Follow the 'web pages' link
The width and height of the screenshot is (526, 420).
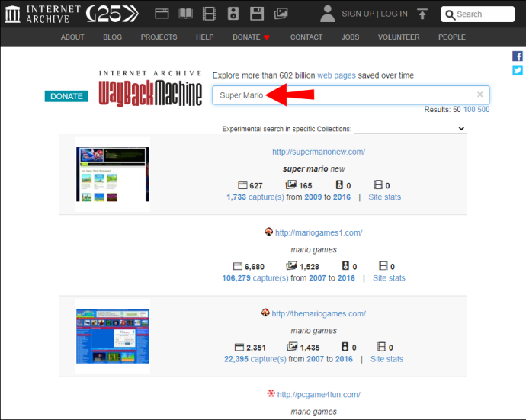[336, 75]
